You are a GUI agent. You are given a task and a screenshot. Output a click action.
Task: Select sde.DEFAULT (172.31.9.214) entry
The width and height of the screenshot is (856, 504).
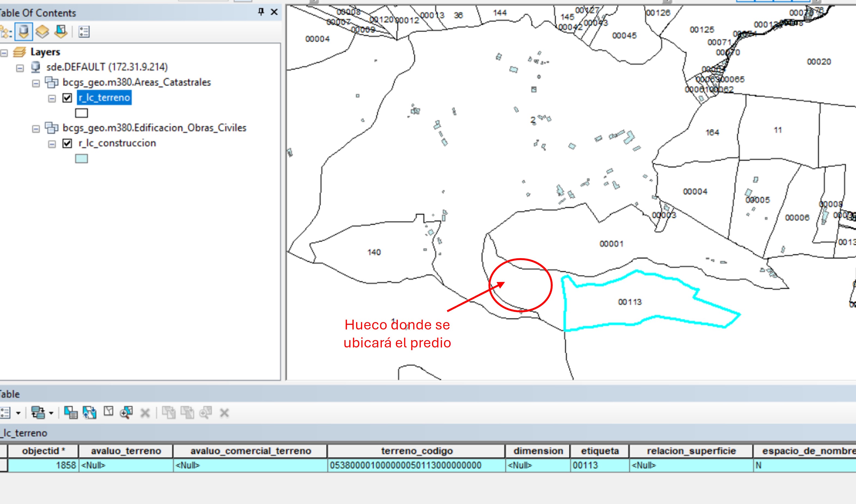107,67
